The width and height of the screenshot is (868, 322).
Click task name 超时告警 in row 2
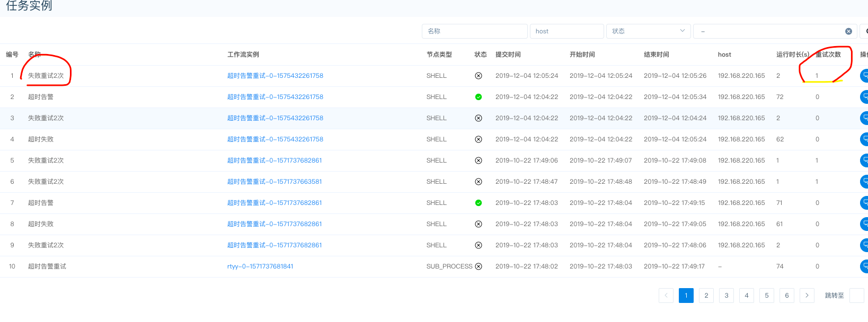point(41,97)
